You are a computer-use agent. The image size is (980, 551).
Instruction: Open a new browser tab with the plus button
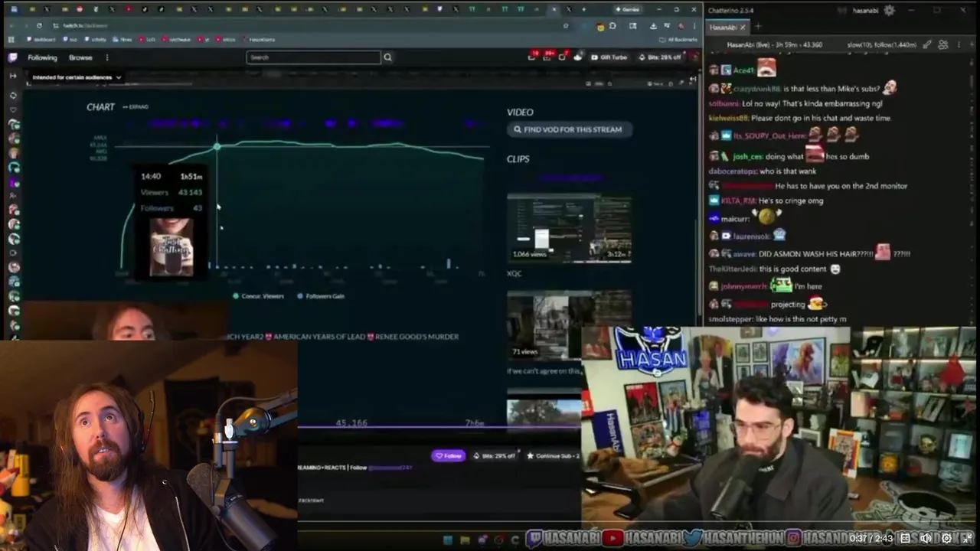pyautogui.click(x=584, y=9)
